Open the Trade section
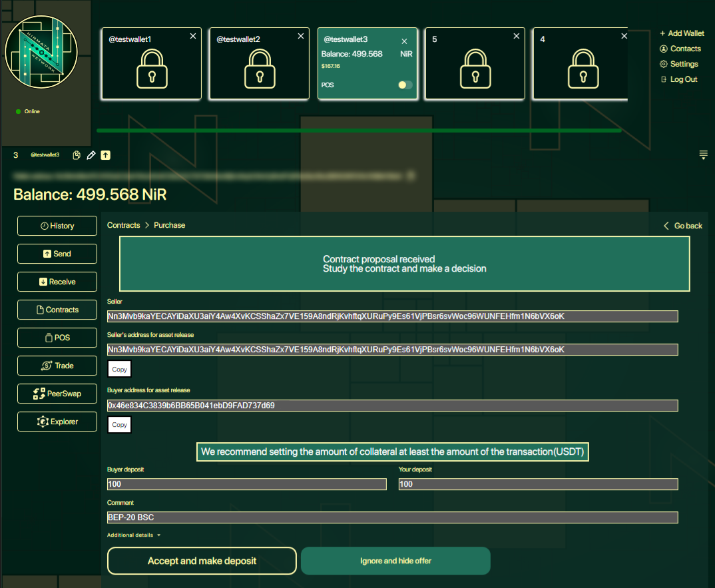The image size is (715, 588). tap(57, 366)
